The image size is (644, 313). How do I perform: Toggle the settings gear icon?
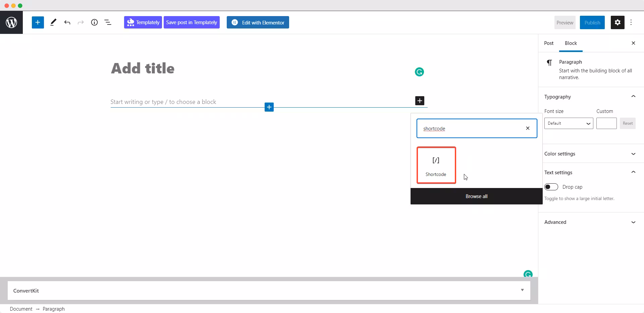[618, 22]
